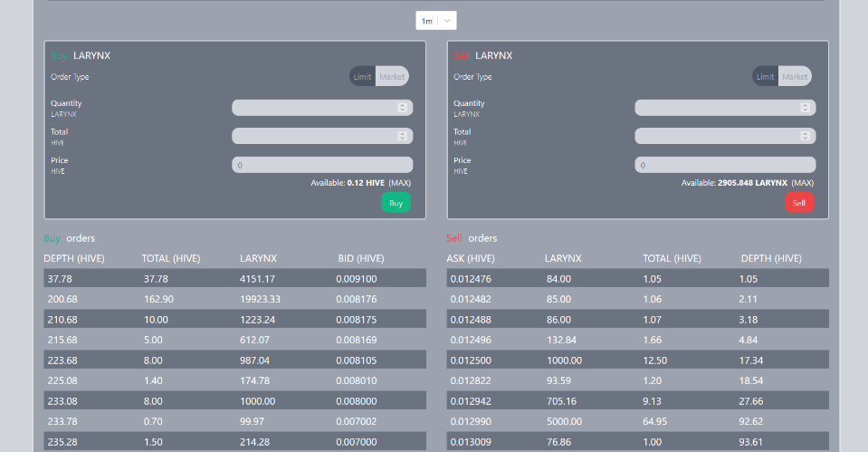The image size is (868, 452).
Task: Select buy order with bid 0.008010
Action: point(234,380)
